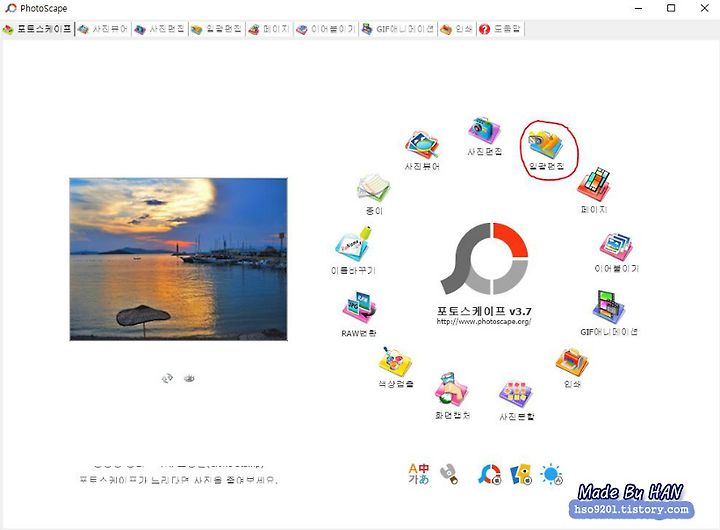Screen dimensions: 720x530
Task: Click the 포토스케이프 v3.7 title text
Action: (x=484, y=310)
